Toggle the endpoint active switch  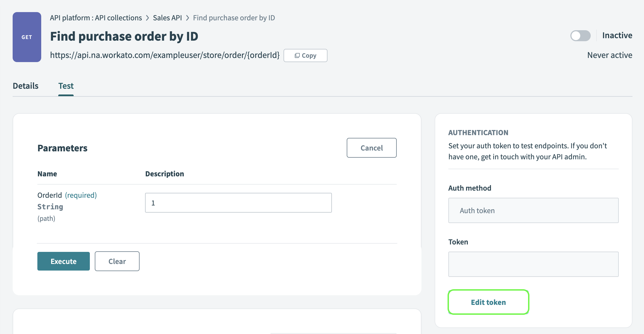click(x=580, y=36)
